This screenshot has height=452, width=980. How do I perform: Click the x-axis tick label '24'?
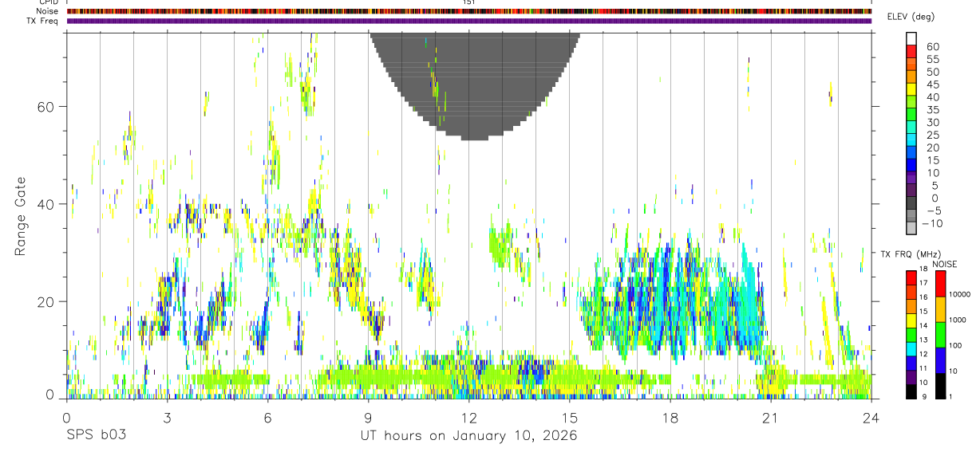pyautogui.click(x=871, y=417)
